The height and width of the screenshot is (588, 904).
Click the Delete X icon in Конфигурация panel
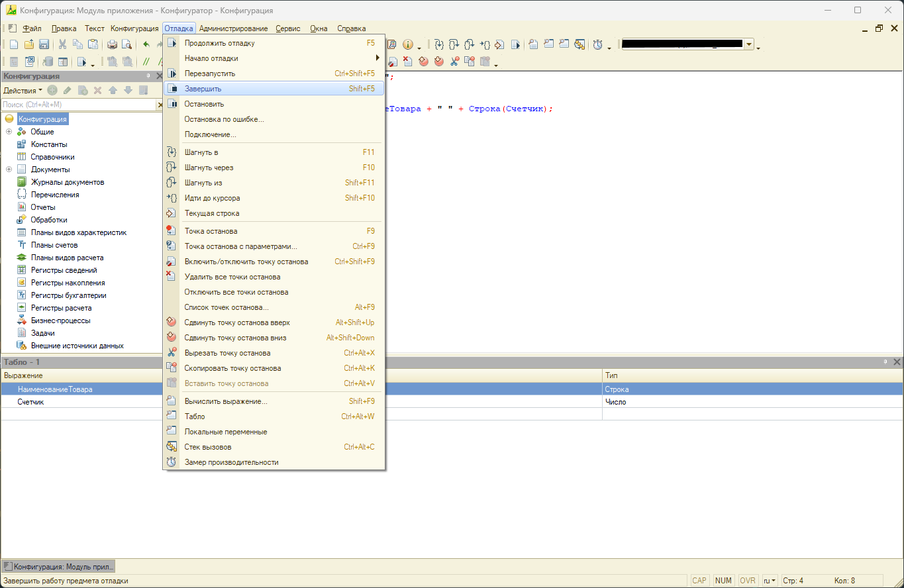click(x=98, y=90)
